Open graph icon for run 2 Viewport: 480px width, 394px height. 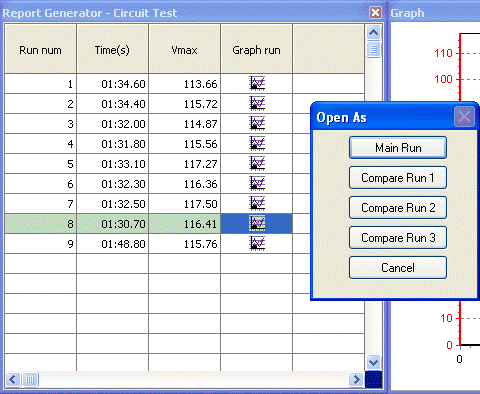point(257,104)
